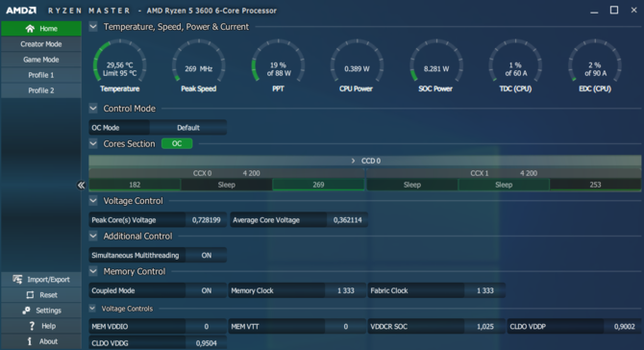Image resolution: width=644 pixels, height=350 pixels.
Task: Toggle the green OC badge in Cores Section
Action: (x=177, y=143)
